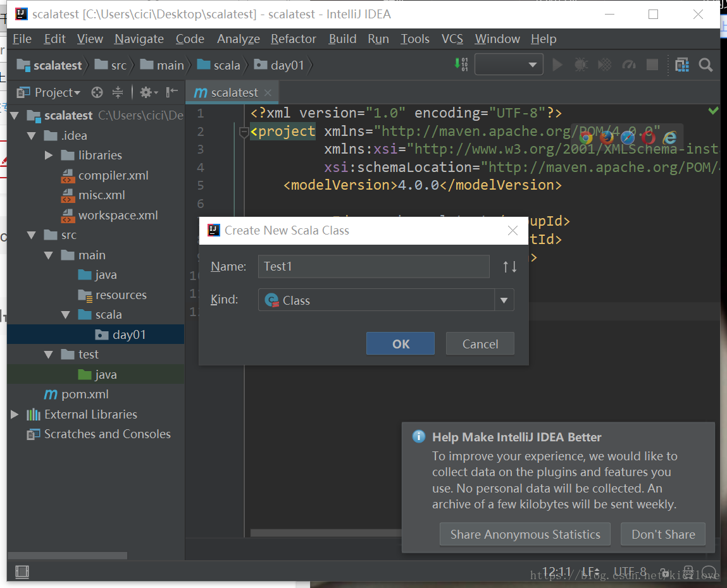
Task: Close the scalatest editor tab
Action: [268, 93]
